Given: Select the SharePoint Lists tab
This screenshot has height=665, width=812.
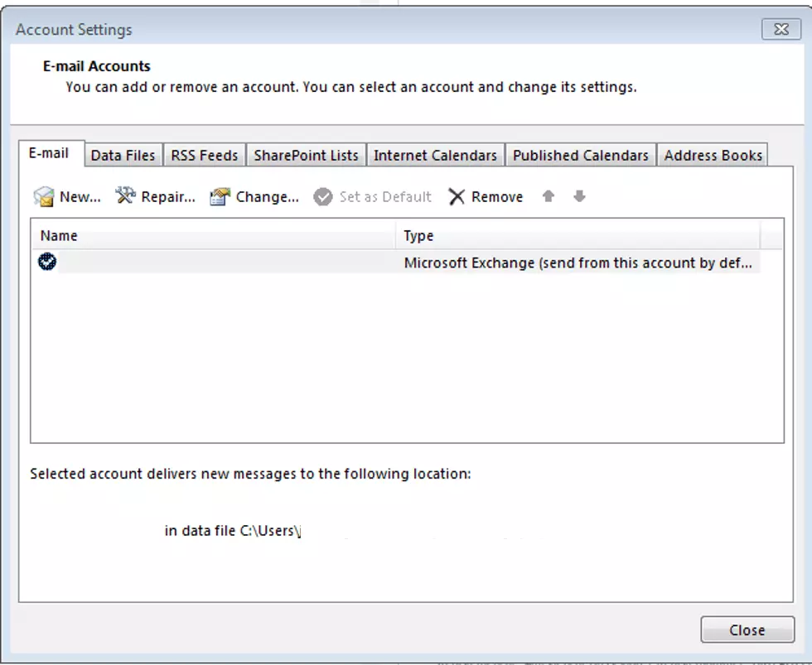Looking at the screenshot, I should click(306, 155).
